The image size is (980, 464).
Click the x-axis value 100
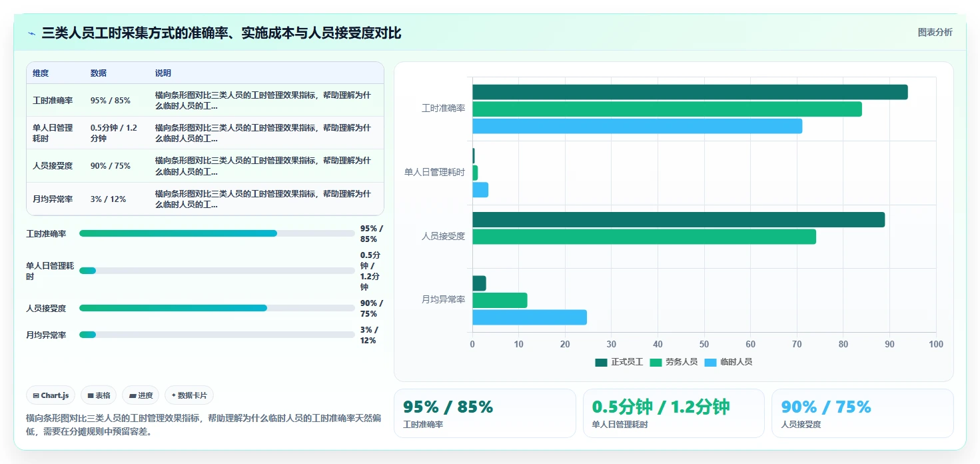click(936, 345)
